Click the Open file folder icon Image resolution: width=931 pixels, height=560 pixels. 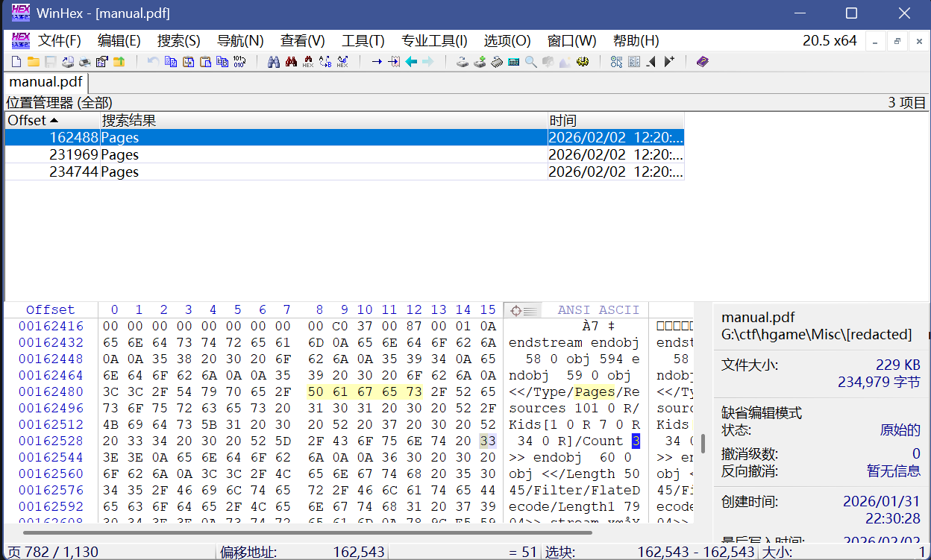tap(33, 62)
